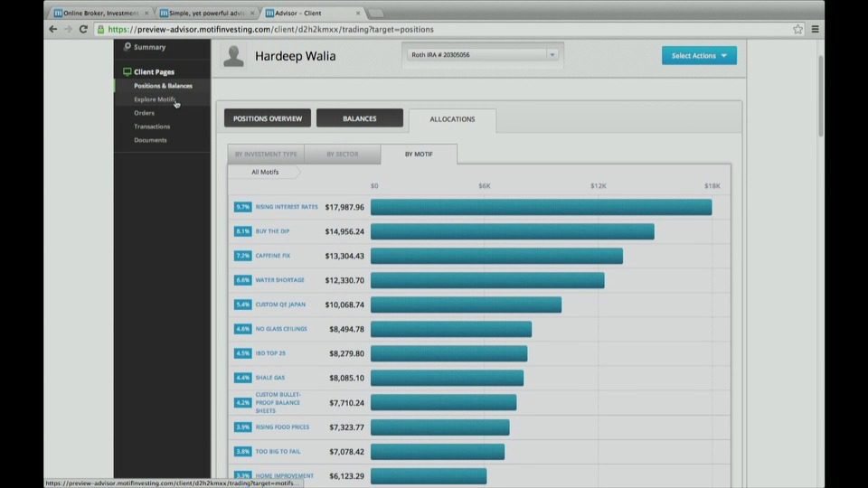
Task: Click the $17,987.96 value
Action: pyautogui.click(x=344, y=208)
